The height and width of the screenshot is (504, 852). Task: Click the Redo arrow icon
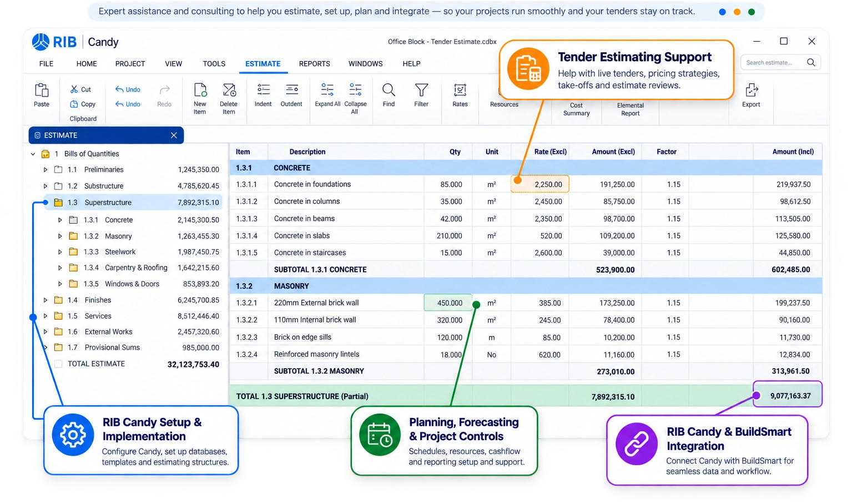tap(164, 89)
